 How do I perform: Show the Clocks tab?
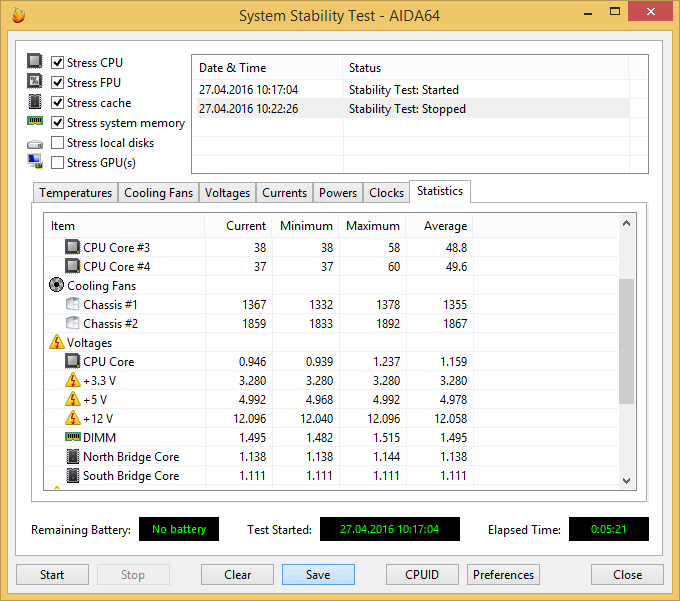pos(386,193)
